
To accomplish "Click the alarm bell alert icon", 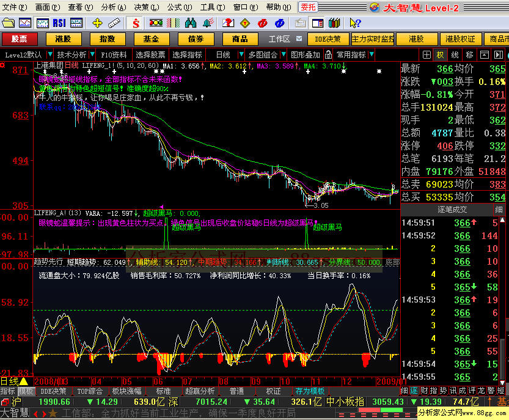I will [208, 23].
